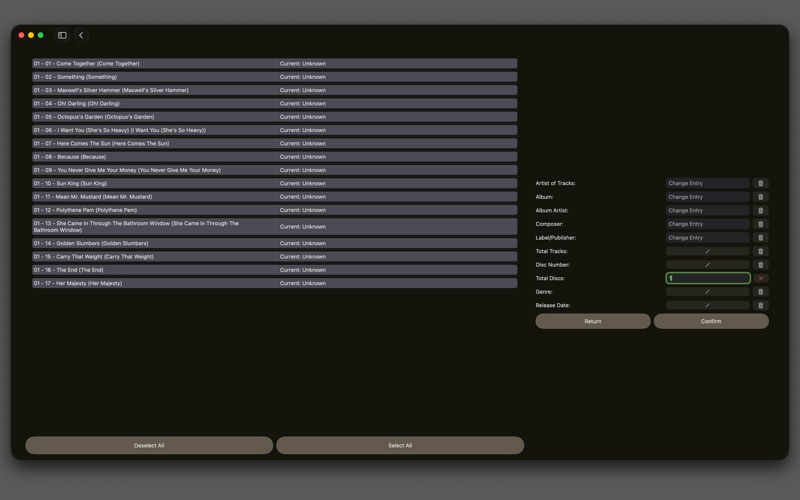Click trash icon beside Total Tracks
This screenshot has width=800, height=500.
click(x=760, y=251)
